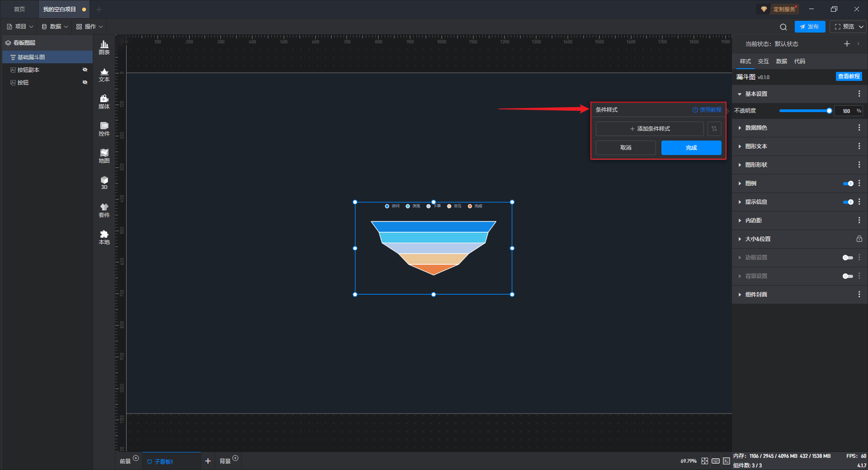The width and height of the screenshot is (868, 470).
Task: Expand the 数据颜色 section
Action: 756,128
